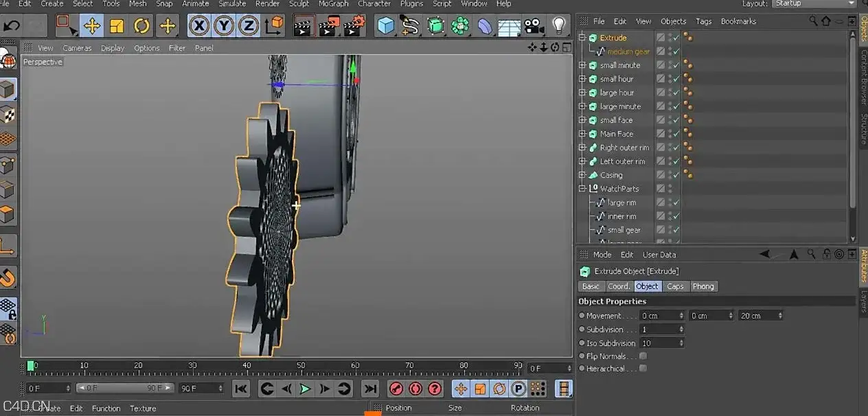868x416 pixels.
Task: Click the green NURBS generator icon
Action: (435, 26)
